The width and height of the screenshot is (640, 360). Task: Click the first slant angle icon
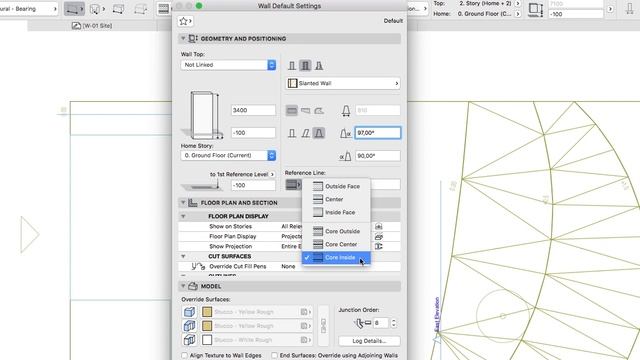pyautogui.click(x=345, y=133)
